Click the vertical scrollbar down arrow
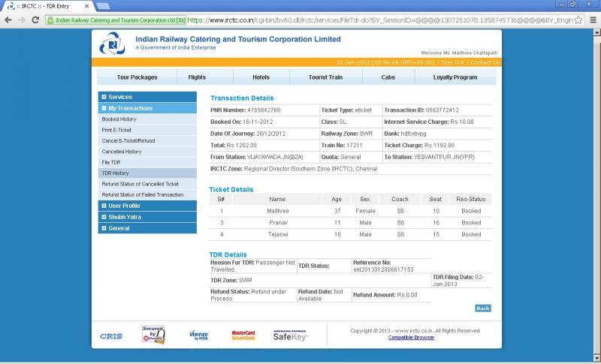This screenshot has width=601, height=364. pyautogui.click(x=596, y=358)
